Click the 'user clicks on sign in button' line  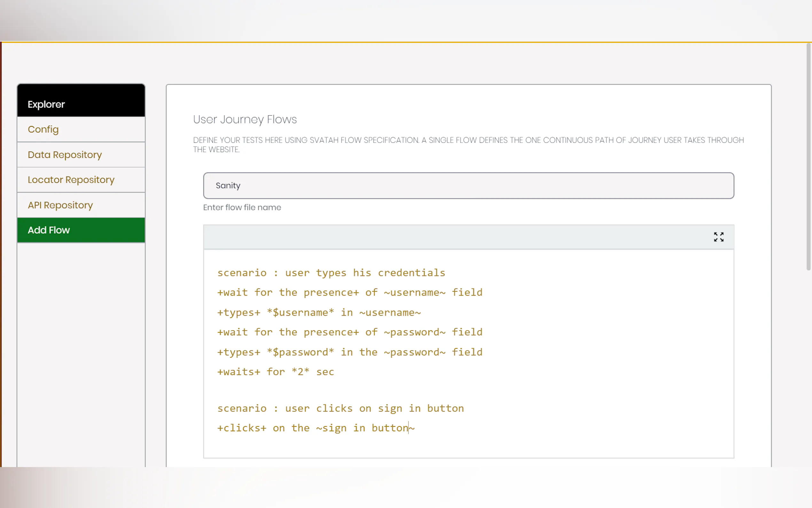tap(340, 409)
